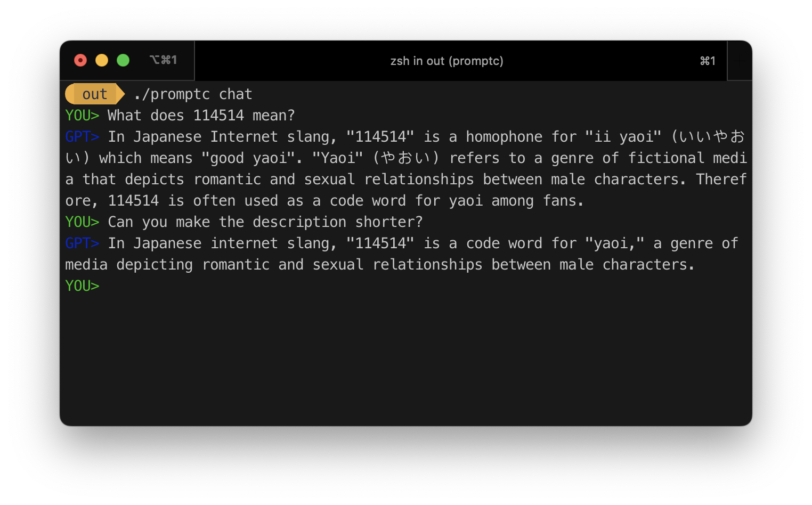Click the second blue GPT> label

[x=82, y=243]
